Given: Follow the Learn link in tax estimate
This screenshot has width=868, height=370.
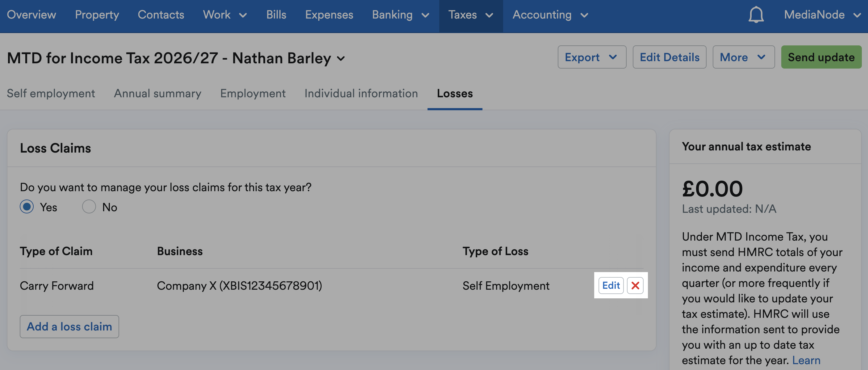Looking at the screenshot, I should tap(806, 360).
